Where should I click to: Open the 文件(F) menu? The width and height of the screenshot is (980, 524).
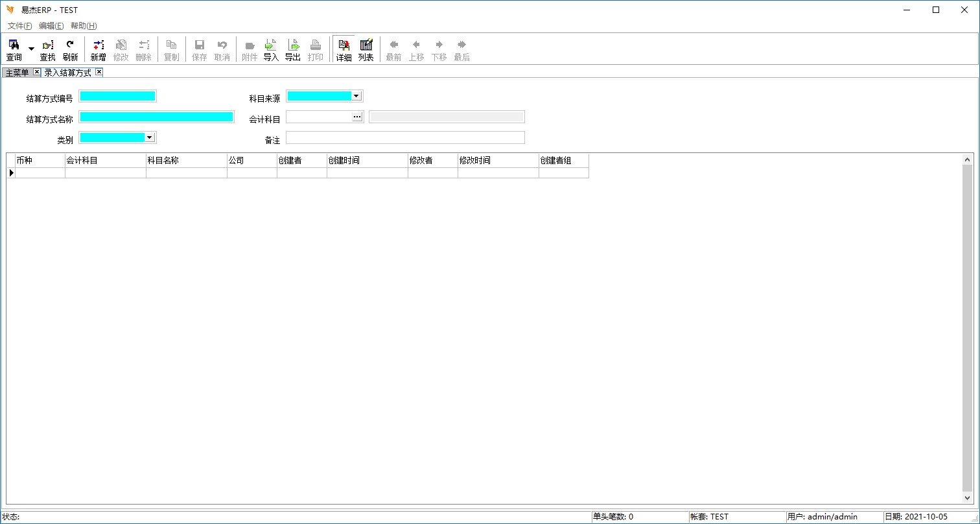tap(19, 26)
